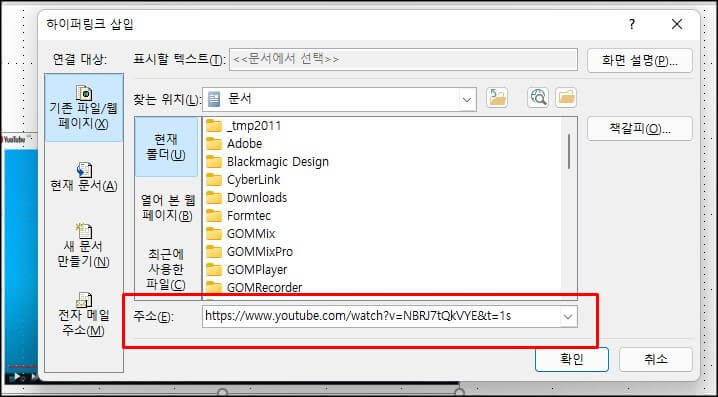The height and width of the screenshot is (397, 718).
Task: Open the browse the web icon
Action: pyautogui.click(x=538, y=98)
